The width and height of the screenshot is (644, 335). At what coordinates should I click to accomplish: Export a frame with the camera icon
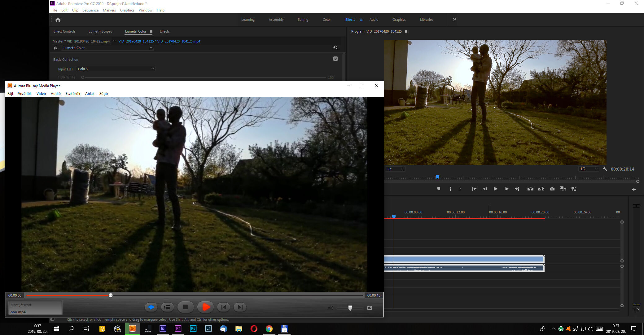coord(552,189)
